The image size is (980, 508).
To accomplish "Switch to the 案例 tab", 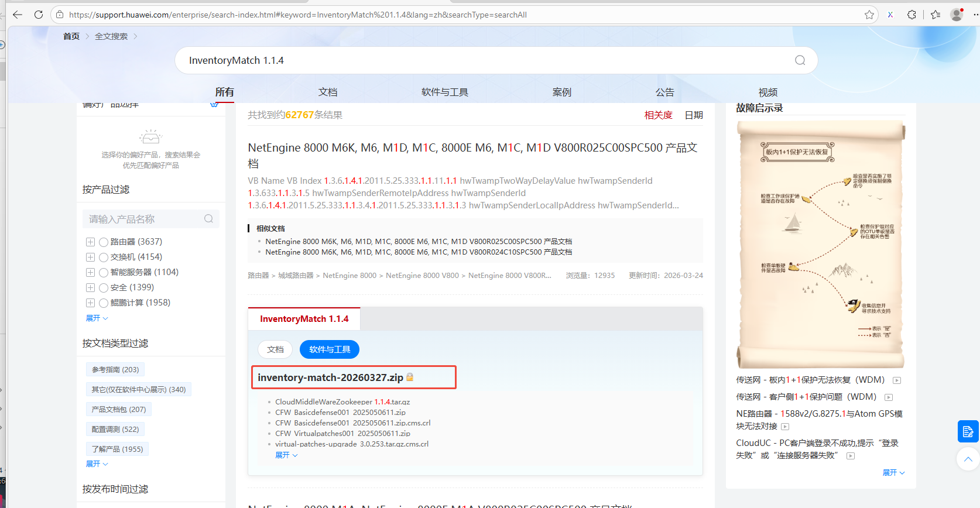I will point(561,92).
